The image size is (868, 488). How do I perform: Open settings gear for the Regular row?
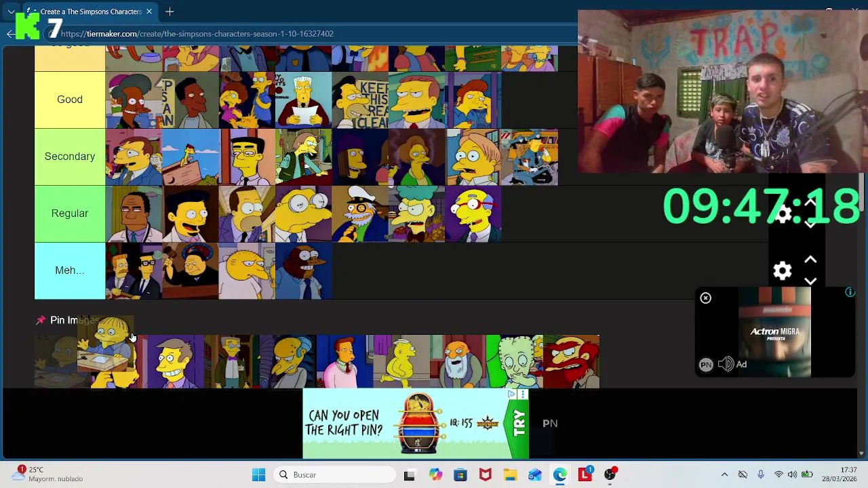point(783,214)
